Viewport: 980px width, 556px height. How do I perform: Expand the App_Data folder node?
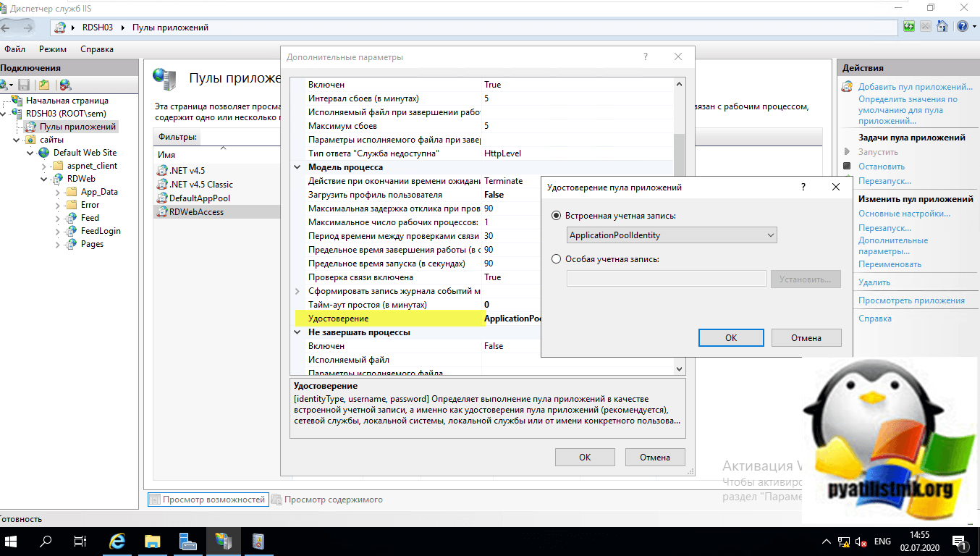[x=57, y=192]
